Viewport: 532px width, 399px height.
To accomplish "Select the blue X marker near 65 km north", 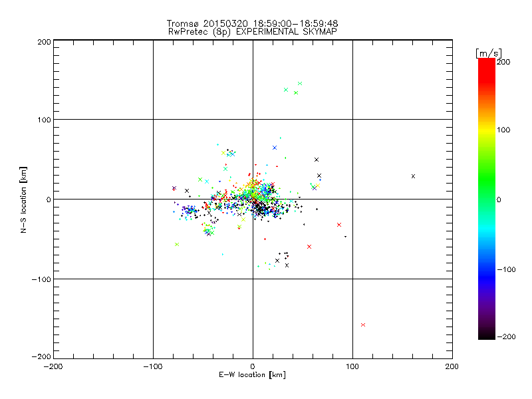I will [x=275, y=148].
